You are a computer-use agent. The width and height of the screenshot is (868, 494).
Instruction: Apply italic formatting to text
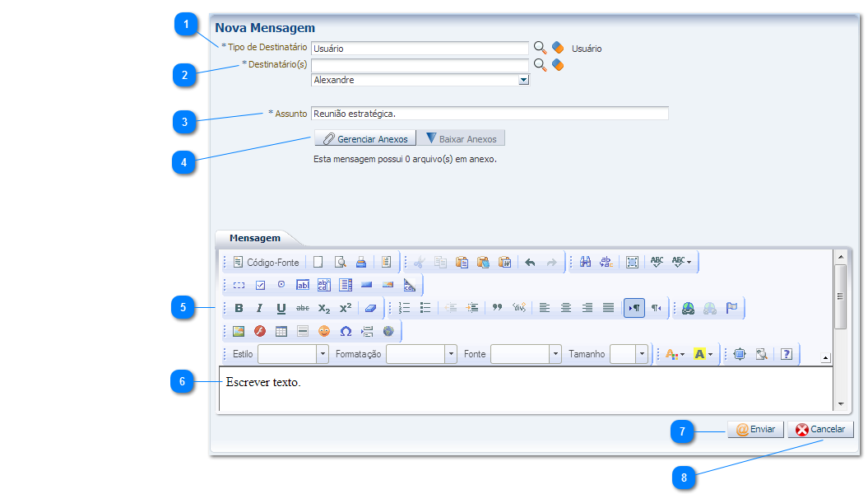click(x=259, y=308)
